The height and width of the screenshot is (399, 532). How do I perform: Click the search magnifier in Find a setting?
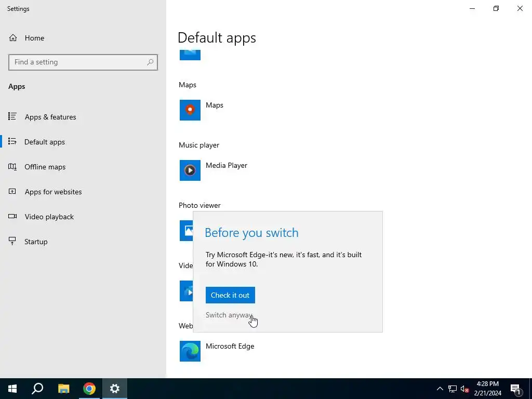pyautogui.click(x=150, y=62)
